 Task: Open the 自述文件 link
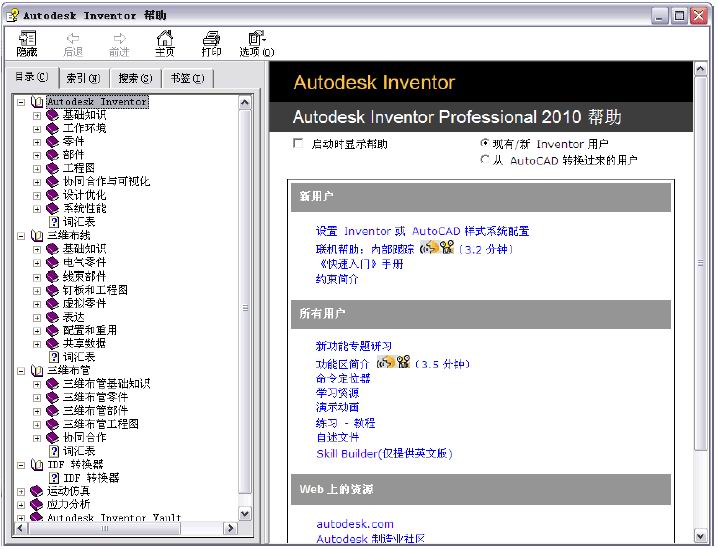338,437
